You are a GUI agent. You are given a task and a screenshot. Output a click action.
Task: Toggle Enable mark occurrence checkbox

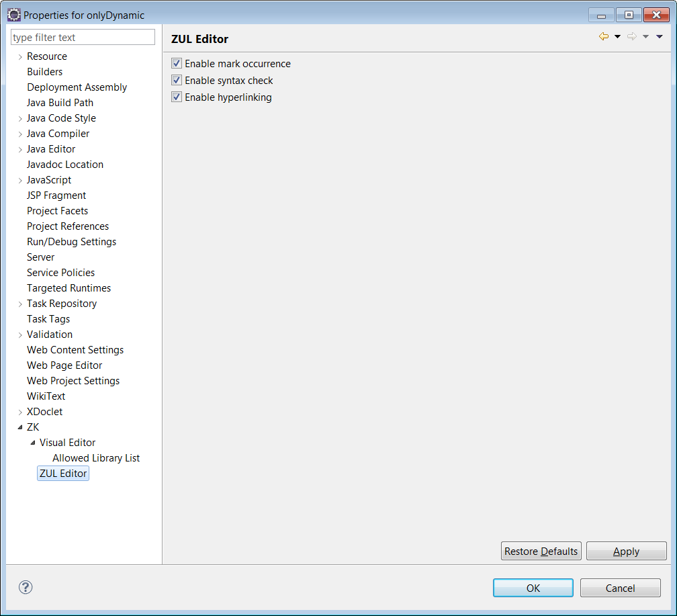(176, 64)
